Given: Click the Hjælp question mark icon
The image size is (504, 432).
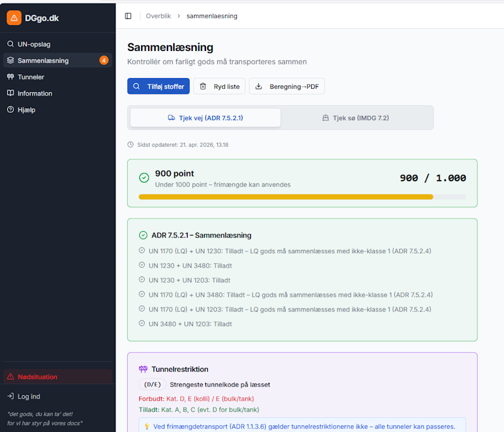Looking at the screenshot, I should click(10, 110).
